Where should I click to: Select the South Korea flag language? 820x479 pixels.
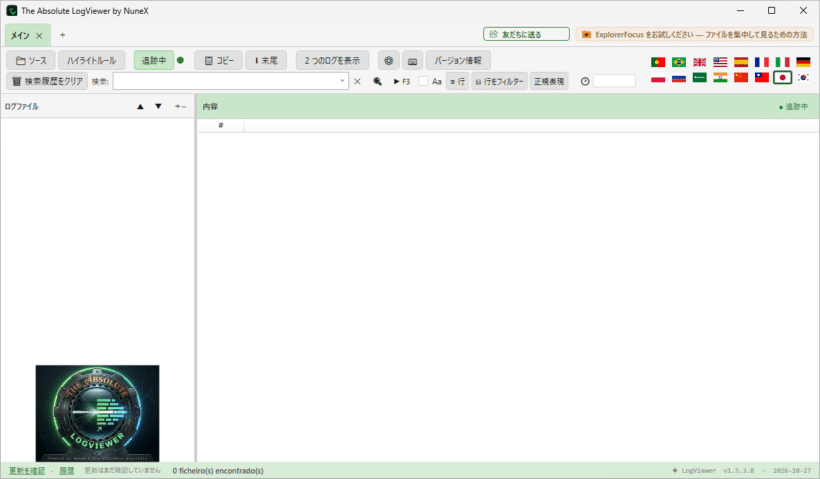point(803,78)
